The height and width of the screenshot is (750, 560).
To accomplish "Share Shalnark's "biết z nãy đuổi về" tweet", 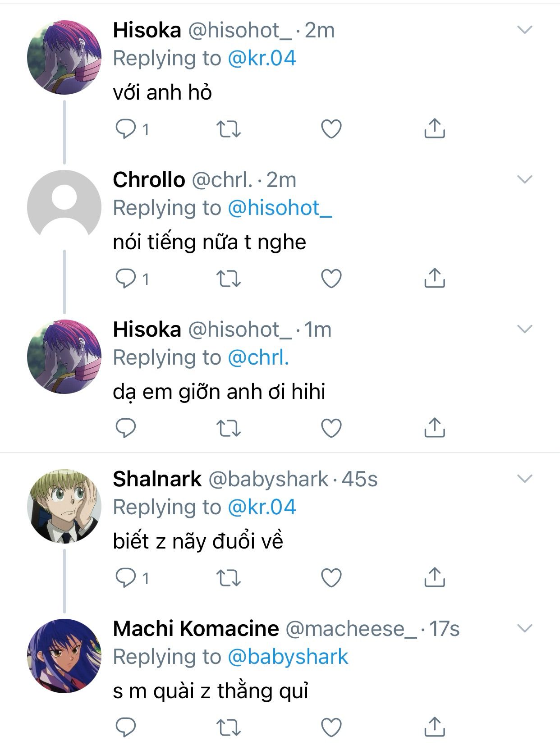I will [x=434, y=577].
